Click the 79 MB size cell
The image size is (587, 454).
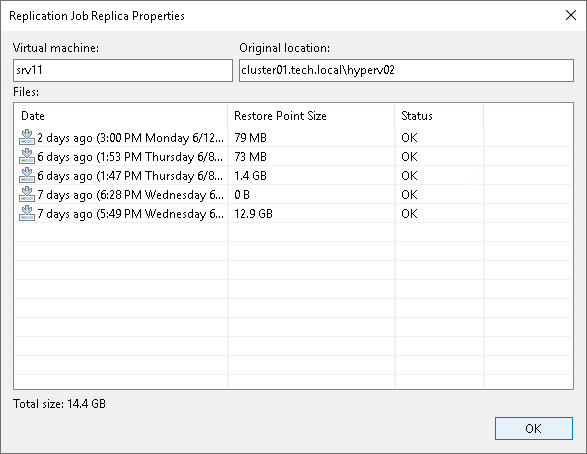pyautogui.click(x=250, y=138)
